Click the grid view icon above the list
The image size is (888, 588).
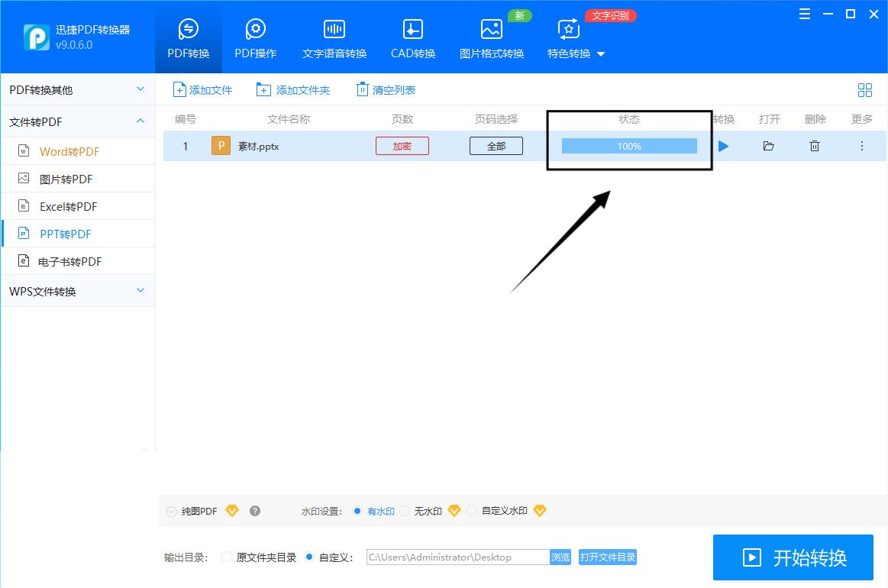(865, 89)
